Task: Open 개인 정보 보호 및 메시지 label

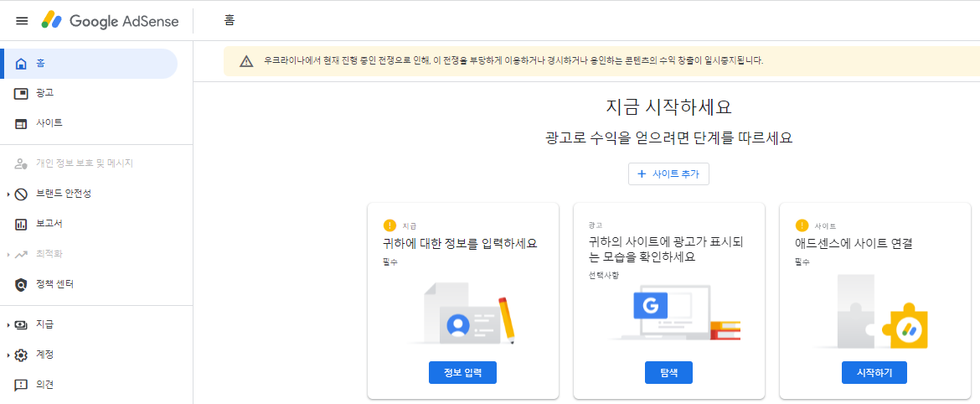Action: click(x=85, y=163)
